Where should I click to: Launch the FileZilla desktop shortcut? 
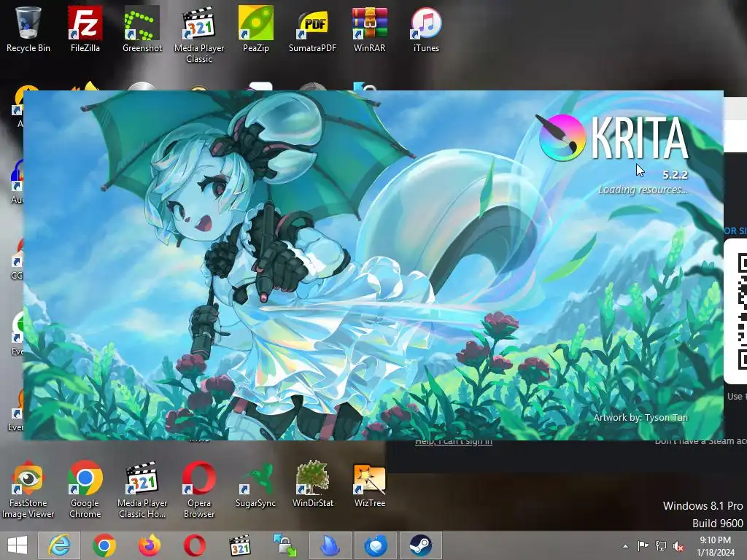point(85,29)
